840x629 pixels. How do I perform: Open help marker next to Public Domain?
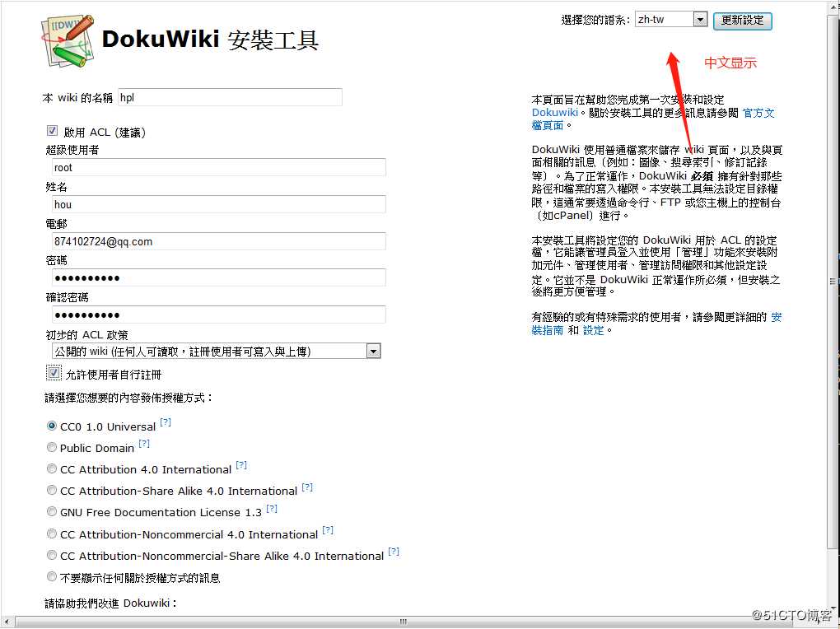[144, 444]
